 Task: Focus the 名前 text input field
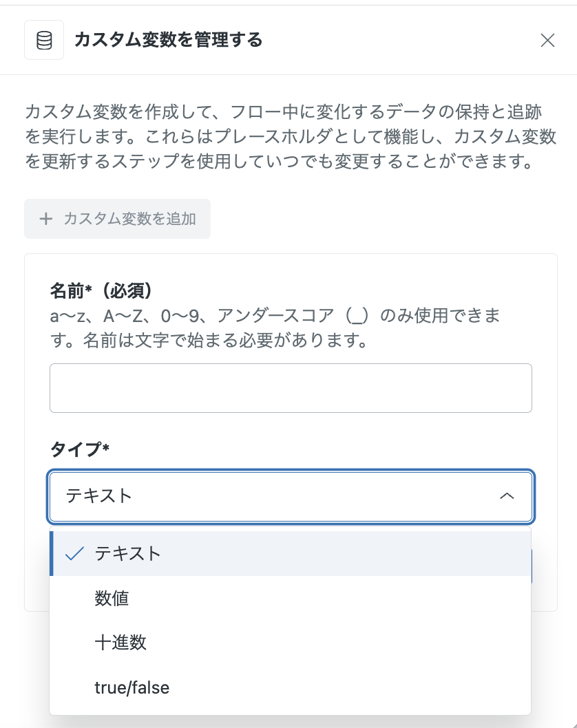click(x=291, y=388)
